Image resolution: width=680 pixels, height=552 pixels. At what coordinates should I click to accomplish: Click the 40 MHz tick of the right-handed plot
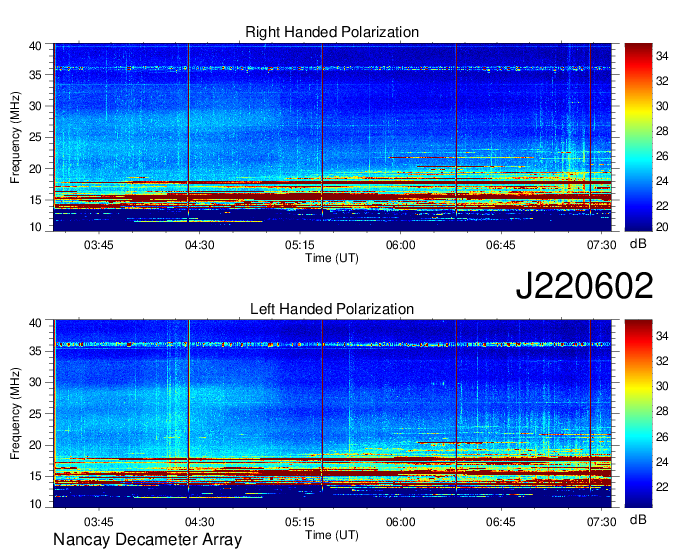coord(35,46)
